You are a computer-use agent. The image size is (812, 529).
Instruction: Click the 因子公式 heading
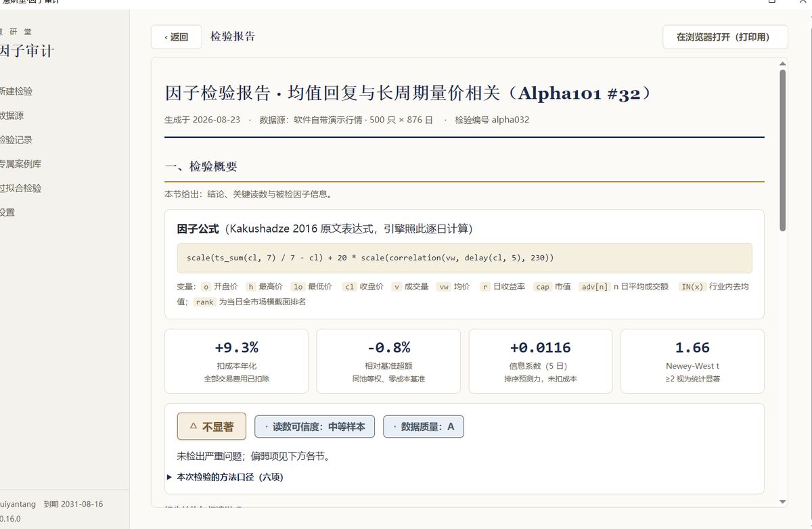click(x=198, y=229)
